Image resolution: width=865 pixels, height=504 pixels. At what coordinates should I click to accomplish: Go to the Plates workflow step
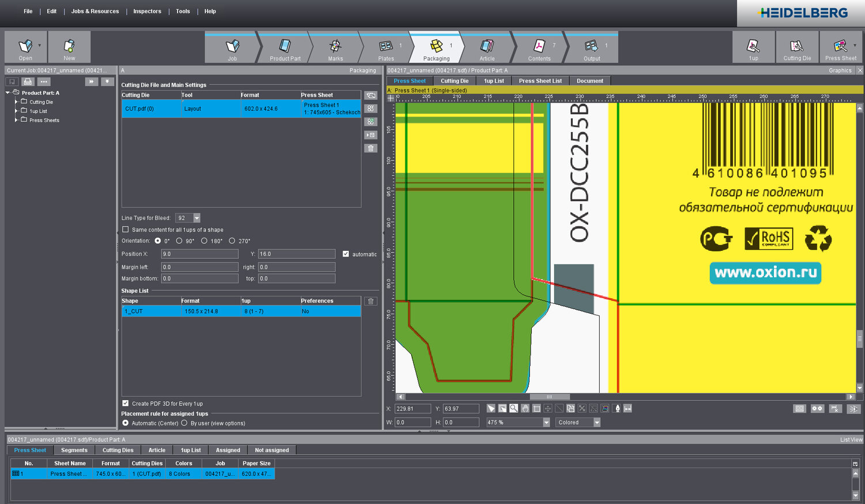386,47
